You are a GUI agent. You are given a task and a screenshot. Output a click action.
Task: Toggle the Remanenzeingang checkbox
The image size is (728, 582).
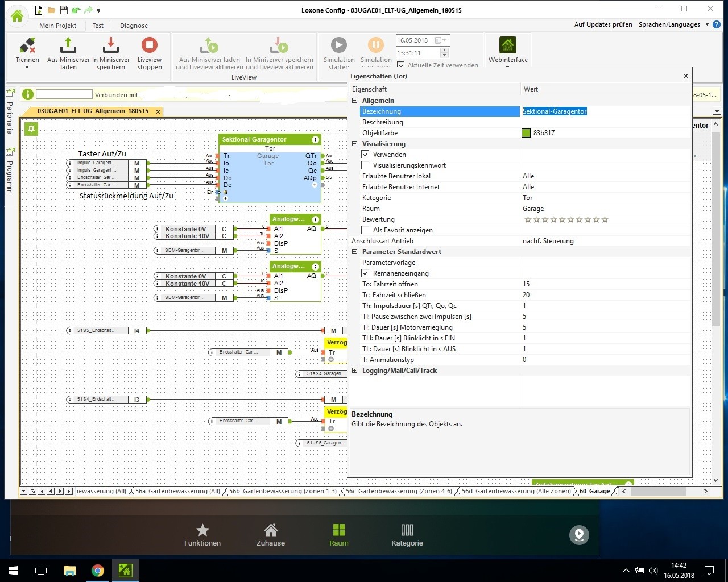click(365, 273)
